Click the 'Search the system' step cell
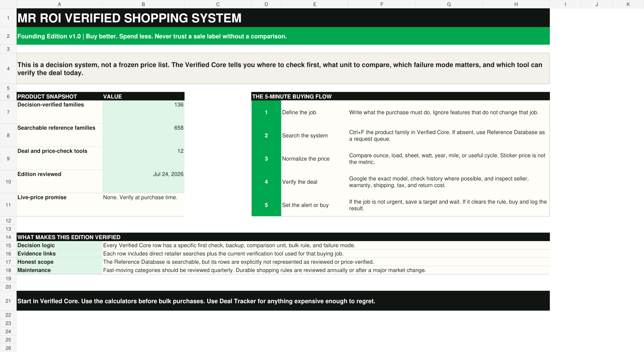Image resolution: width=644 pixels, height=352 pixels. (x=315, y=135)
